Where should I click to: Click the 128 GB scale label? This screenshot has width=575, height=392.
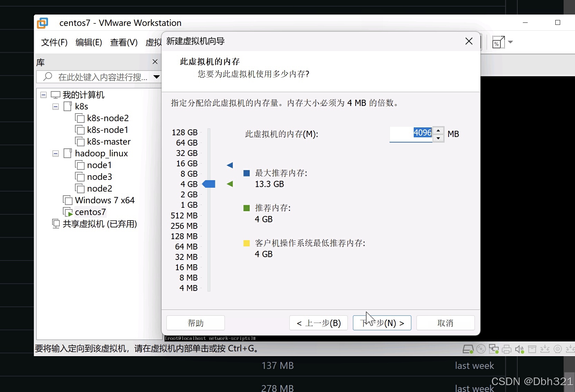point(185,133)
